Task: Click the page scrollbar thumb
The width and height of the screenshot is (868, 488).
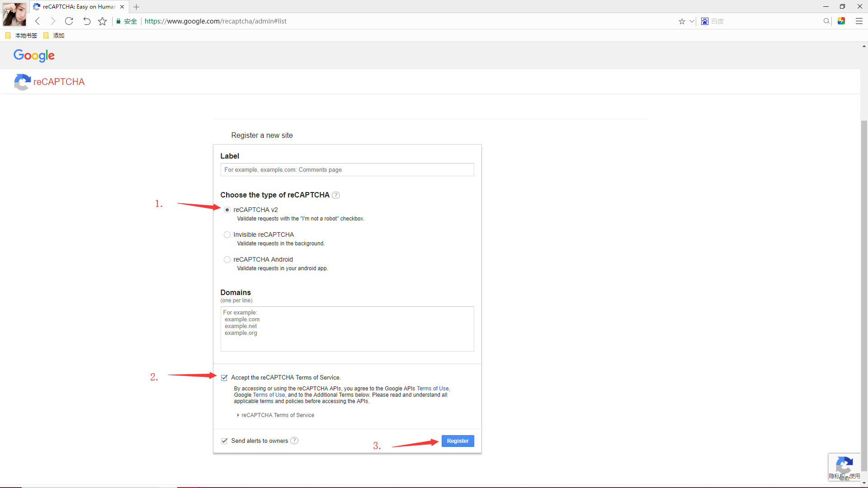Action: pos(864,296)
